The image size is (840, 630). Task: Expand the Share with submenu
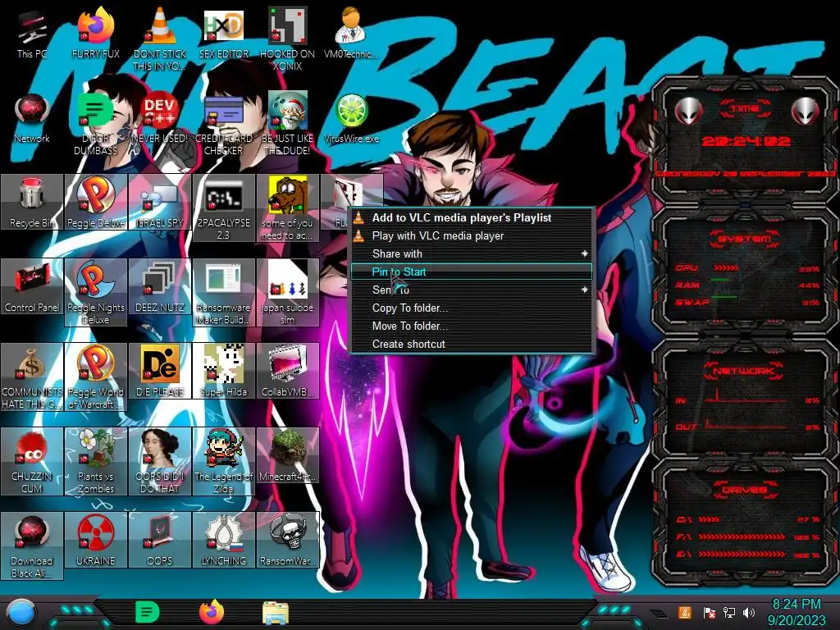(x=472, y=254)
